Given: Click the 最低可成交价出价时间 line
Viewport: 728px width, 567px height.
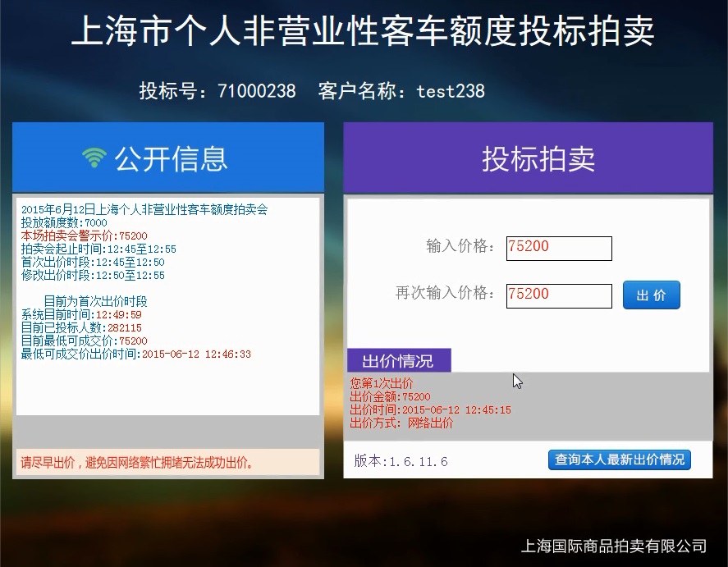Looking at the screenshot, I should tap(136, 354).
